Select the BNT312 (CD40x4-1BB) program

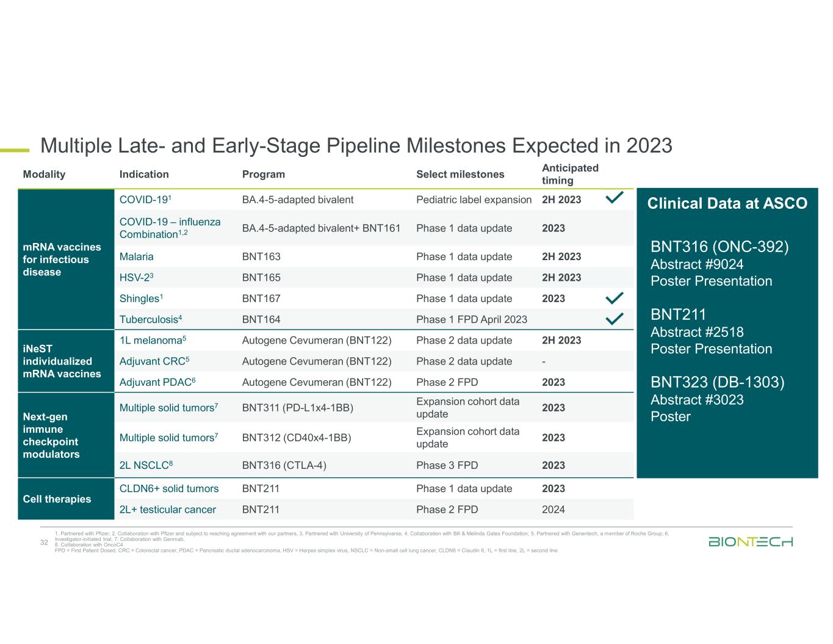[297, 437]
